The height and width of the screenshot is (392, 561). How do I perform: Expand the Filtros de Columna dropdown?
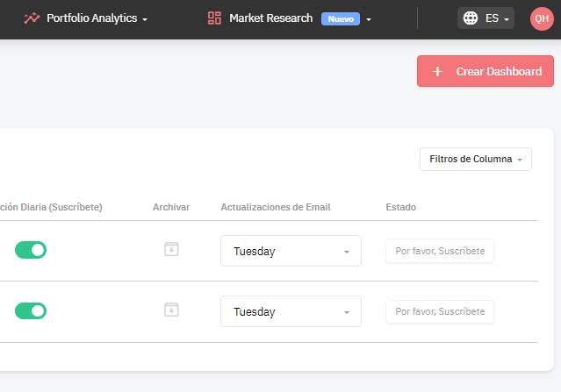pos(476,159)
